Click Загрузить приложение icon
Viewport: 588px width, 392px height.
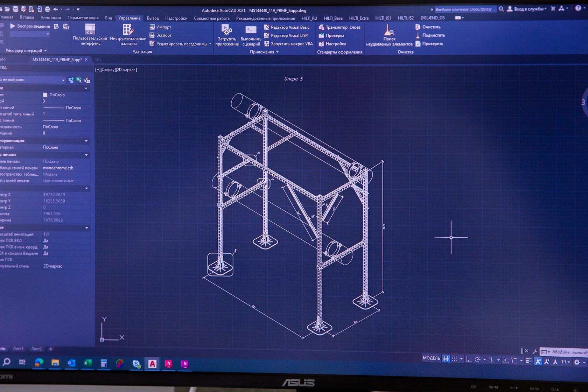pos(226,34)
